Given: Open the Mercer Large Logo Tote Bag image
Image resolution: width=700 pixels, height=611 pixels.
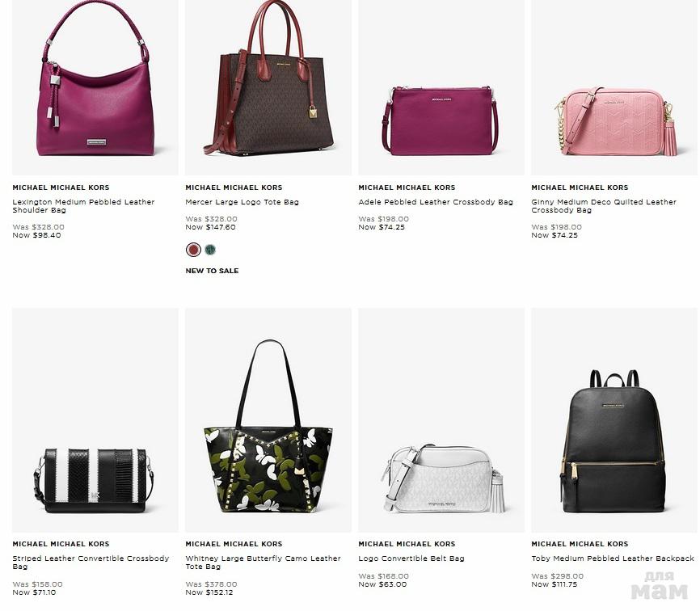Looking at the screenshot, I should (268, 87).
